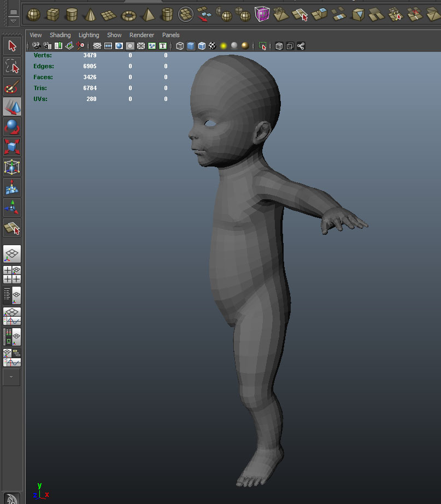The image size is (441, 504).
Task: Click the Show Manipulator tool
Action: (x=12, y=207)
